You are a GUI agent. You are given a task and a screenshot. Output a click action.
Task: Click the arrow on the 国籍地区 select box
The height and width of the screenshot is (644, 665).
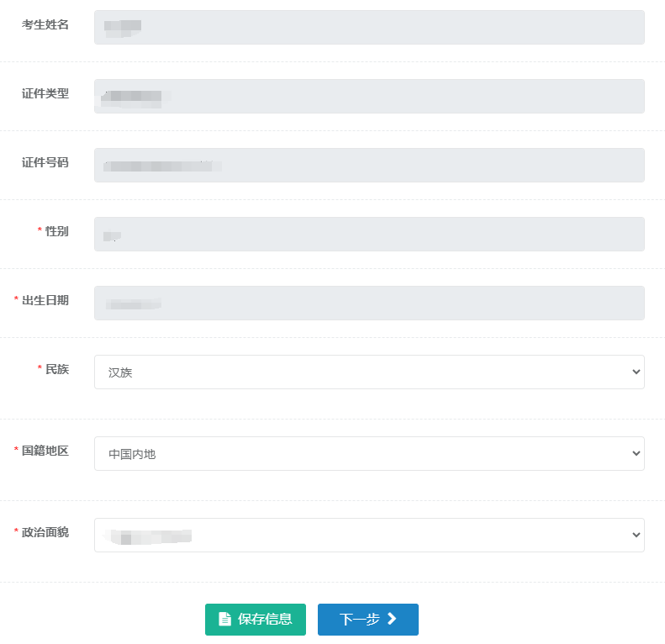click(x=636, y=454)
